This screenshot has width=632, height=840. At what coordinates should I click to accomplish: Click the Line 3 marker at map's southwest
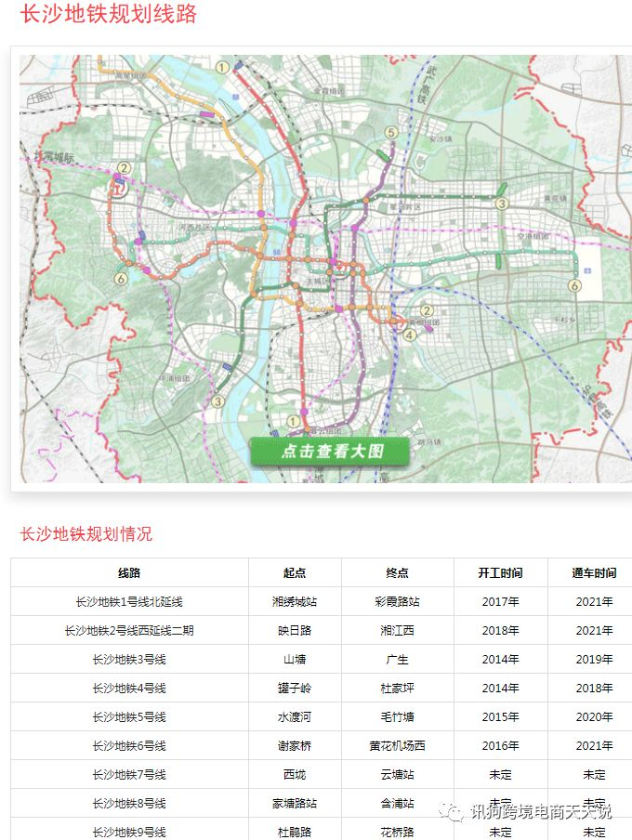[217, 401]
